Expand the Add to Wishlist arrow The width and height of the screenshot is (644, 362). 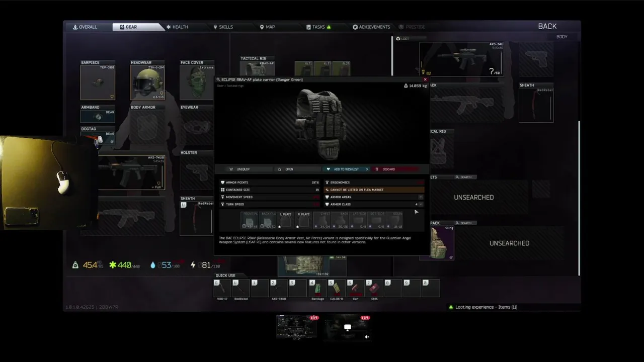pos(367,169)
